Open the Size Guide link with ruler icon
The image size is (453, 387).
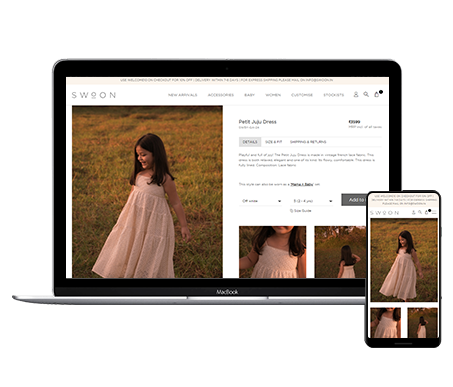click(x=300, y=211)
